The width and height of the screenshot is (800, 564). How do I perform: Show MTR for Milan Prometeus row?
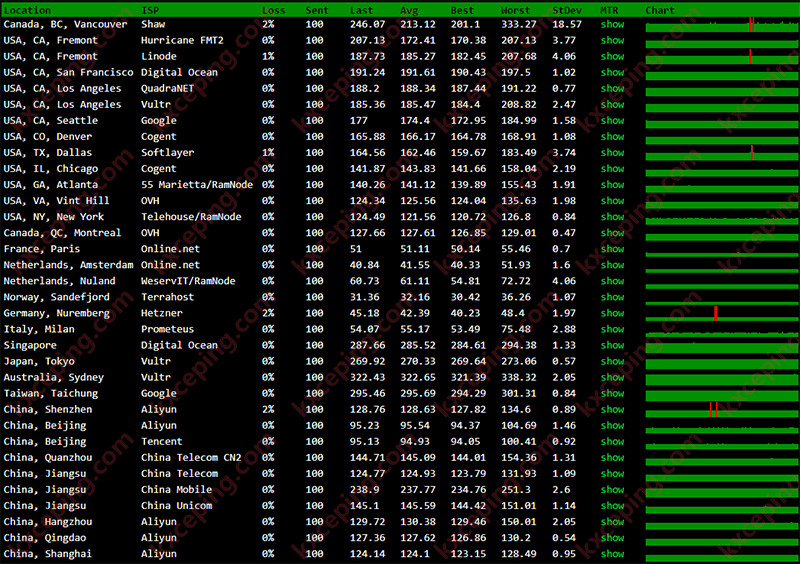pyautogui.click(x=612, y=329)
